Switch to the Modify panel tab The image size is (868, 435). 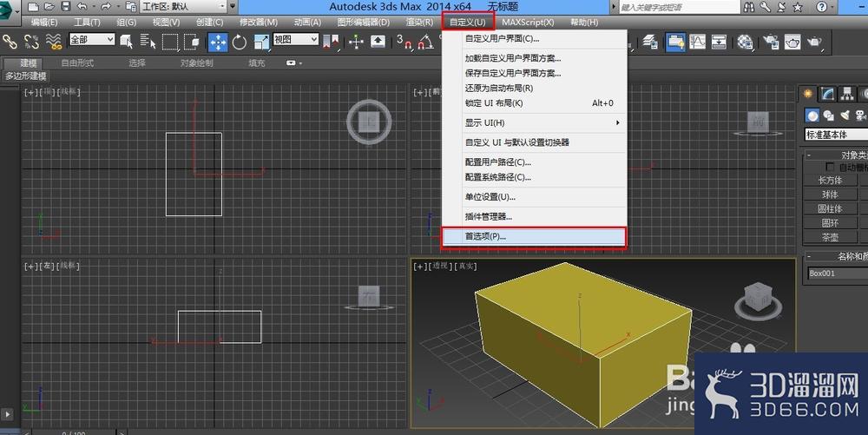click(x=827, y=94)
